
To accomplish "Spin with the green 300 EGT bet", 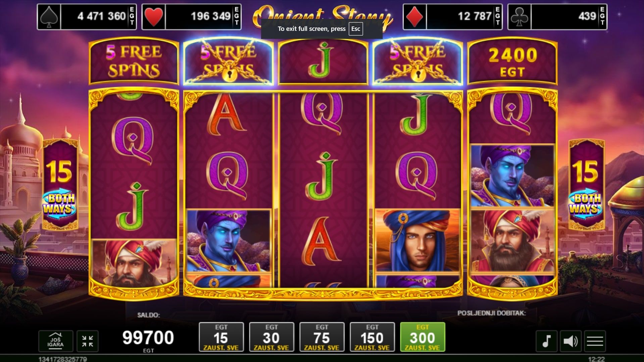I will [423, 337].
